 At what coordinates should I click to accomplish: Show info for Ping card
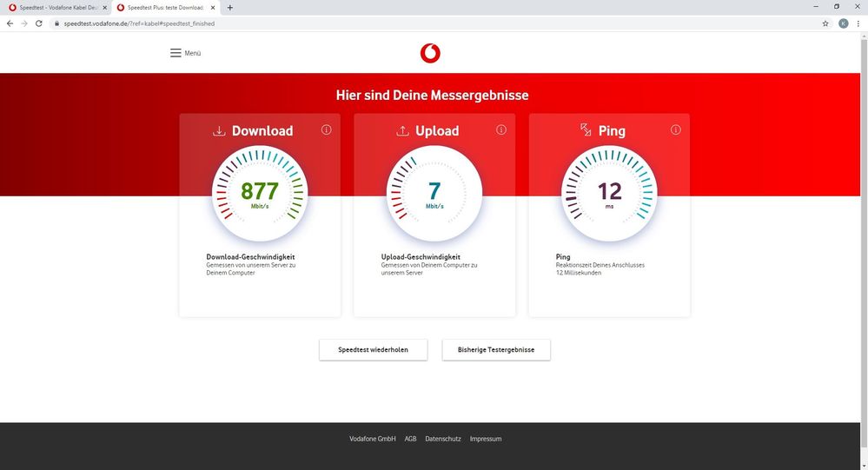[675, 129]
